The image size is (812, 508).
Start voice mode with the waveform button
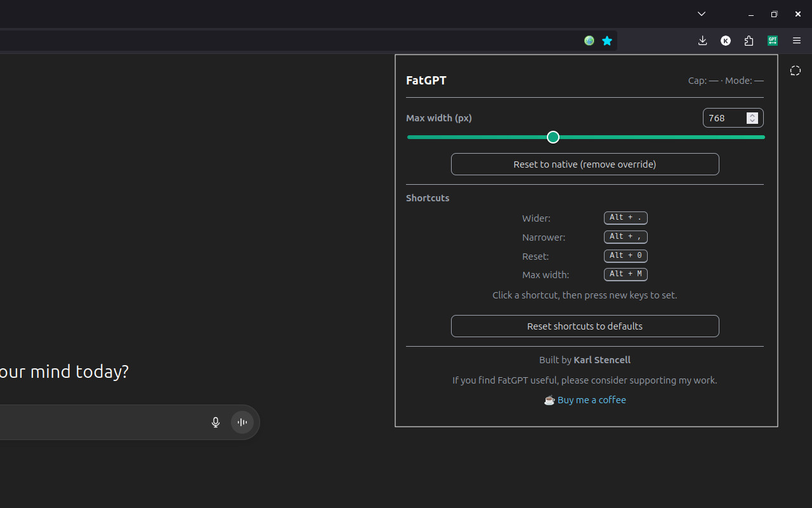pos(242,422)
